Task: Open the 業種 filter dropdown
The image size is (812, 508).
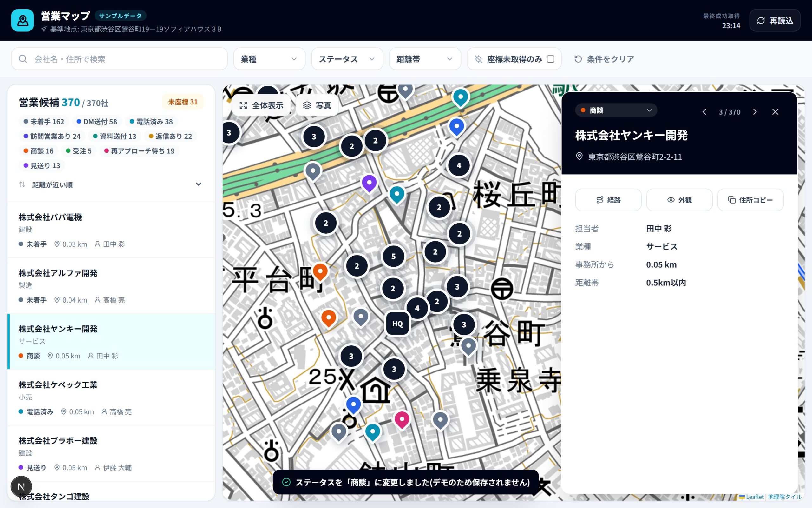Action: click(x=269, y=59)
